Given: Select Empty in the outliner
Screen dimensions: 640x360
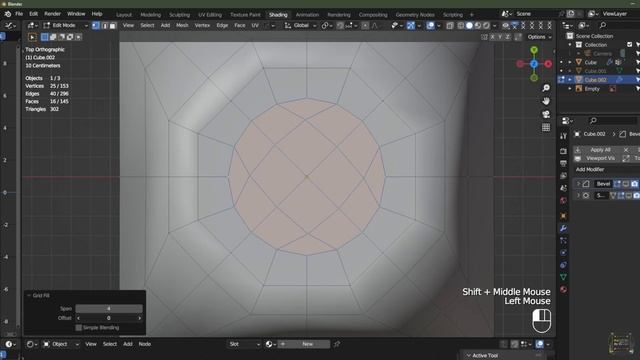Looking at the screenshot, I should pos(592,89).
